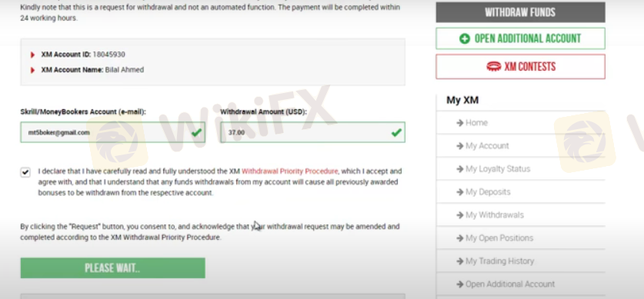
Task: Click the Withdrawal Amount input field
Action: point(312,132)
